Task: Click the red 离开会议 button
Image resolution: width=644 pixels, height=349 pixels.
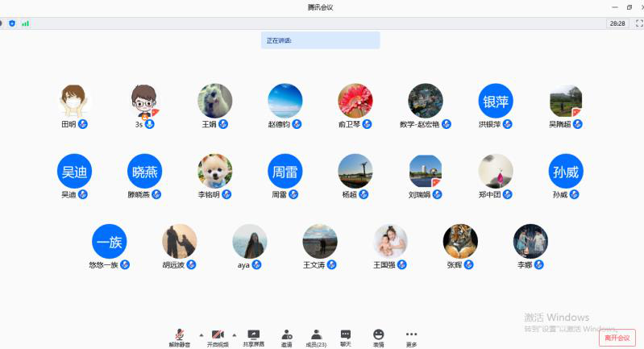Action: 617,338
